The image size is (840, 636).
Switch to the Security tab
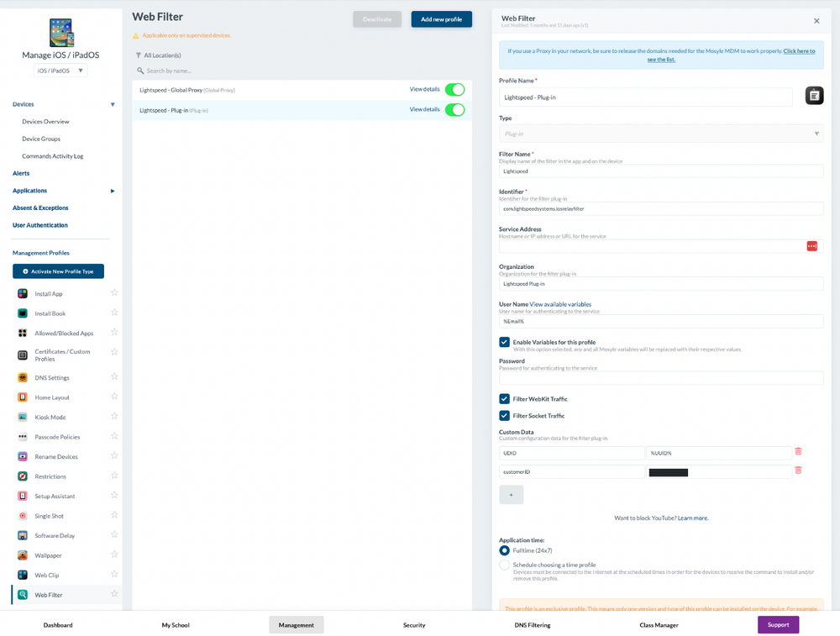414,625
